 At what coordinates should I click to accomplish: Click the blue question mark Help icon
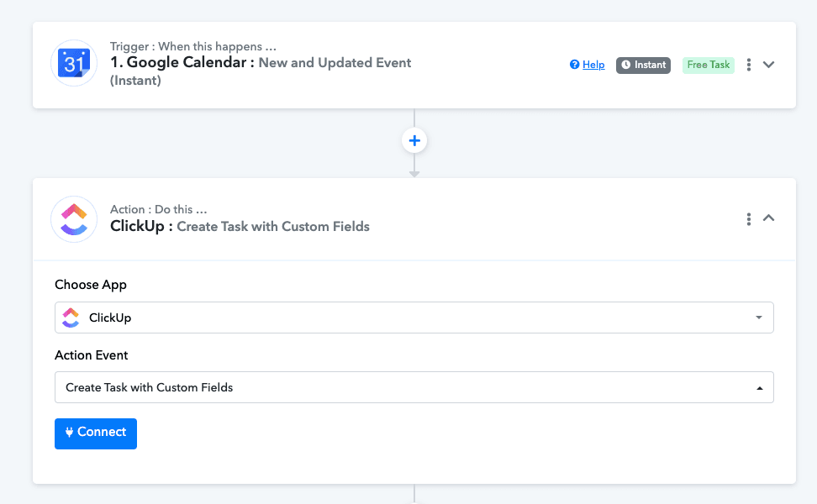[x=573, y=65]
